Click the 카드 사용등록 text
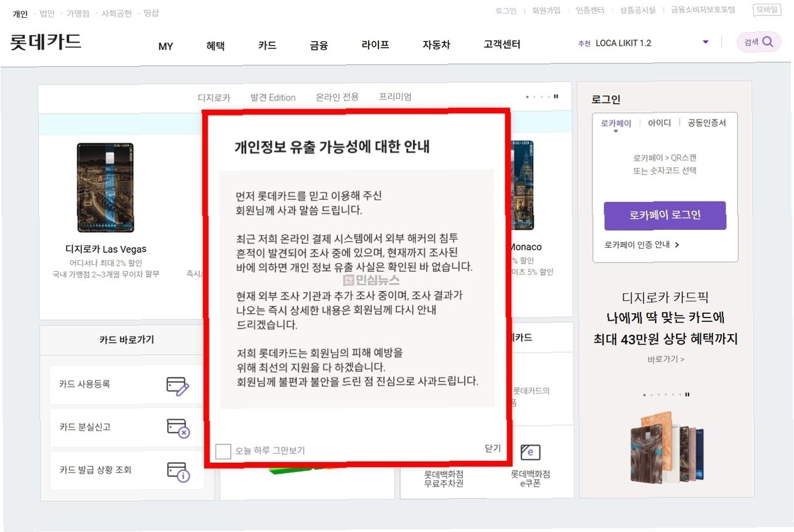 pyautogui.click(x=84, y=384)
